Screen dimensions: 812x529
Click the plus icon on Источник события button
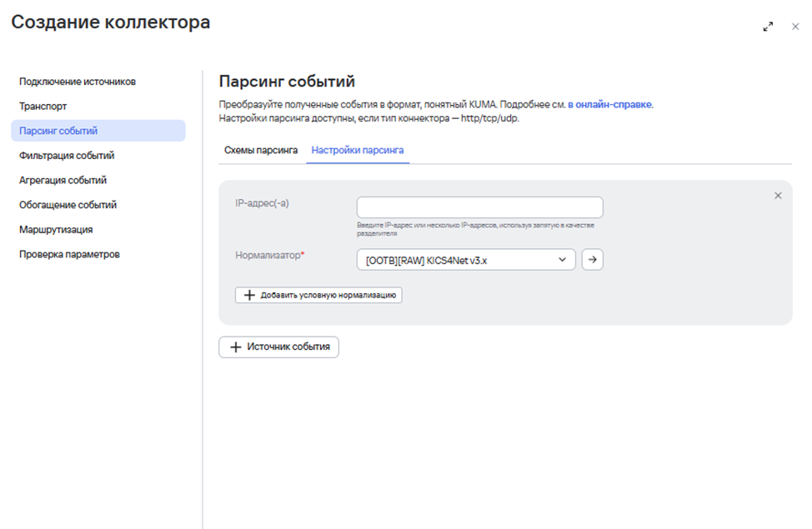[x=236, y=347]
